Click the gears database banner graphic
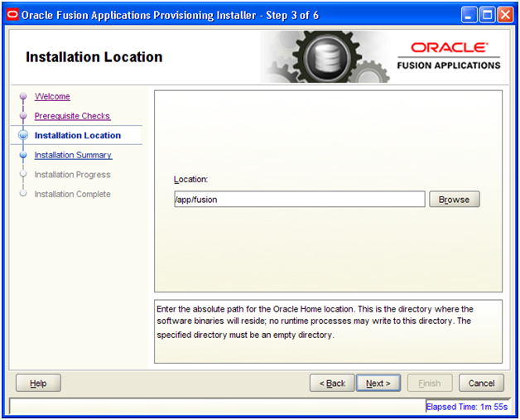 point(325,56)
